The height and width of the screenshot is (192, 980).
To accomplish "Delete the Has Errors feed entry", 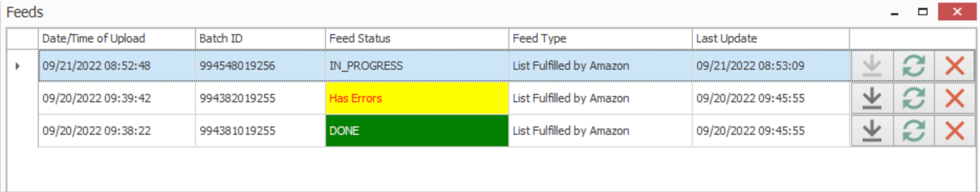I will click(954, 98).
